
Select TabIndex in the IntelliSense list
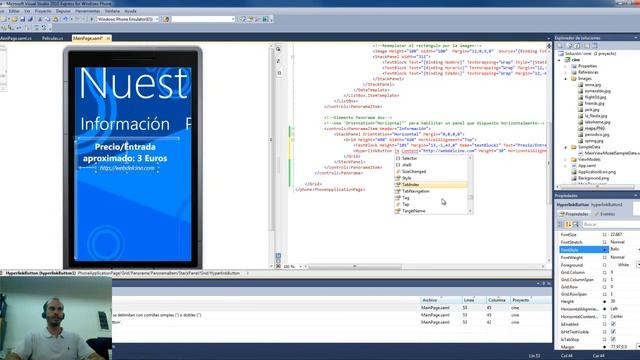pos(431,184)
